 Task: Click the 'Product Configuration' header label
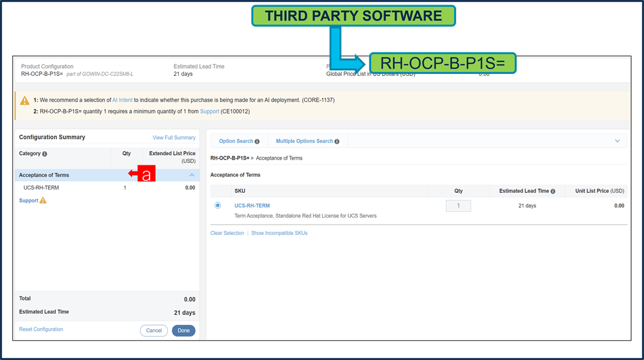tap(47, 66)
